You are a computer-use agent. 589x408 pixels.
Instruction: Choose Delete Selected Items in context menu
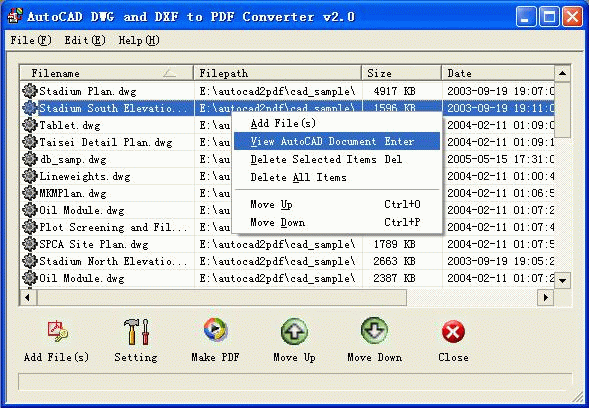point(337,159)
